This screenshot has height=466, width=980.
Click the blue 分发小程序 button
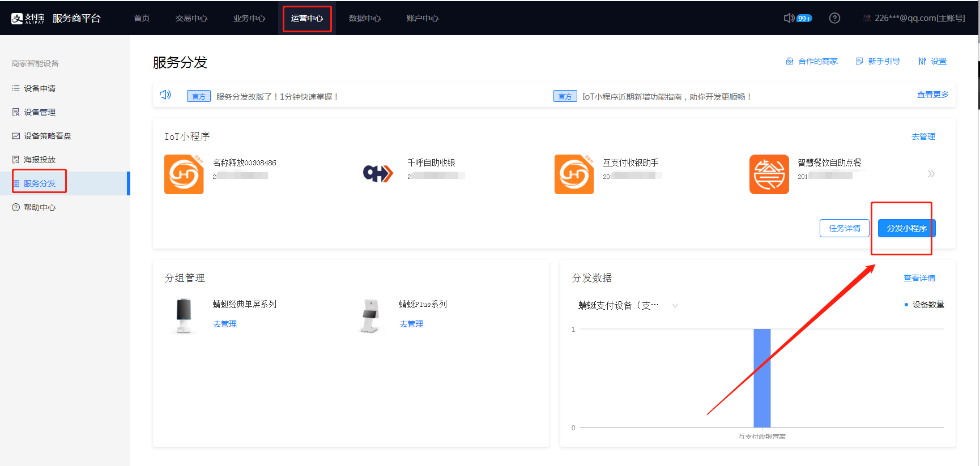906,228
